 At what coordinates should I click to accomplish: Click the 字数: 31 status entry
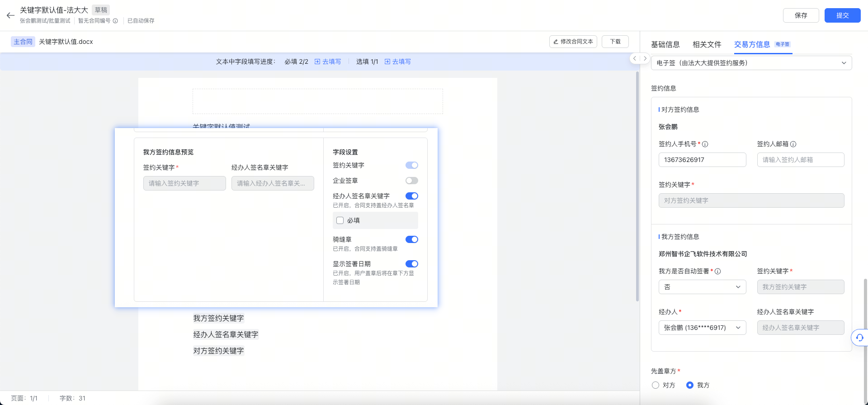(72, 398)
